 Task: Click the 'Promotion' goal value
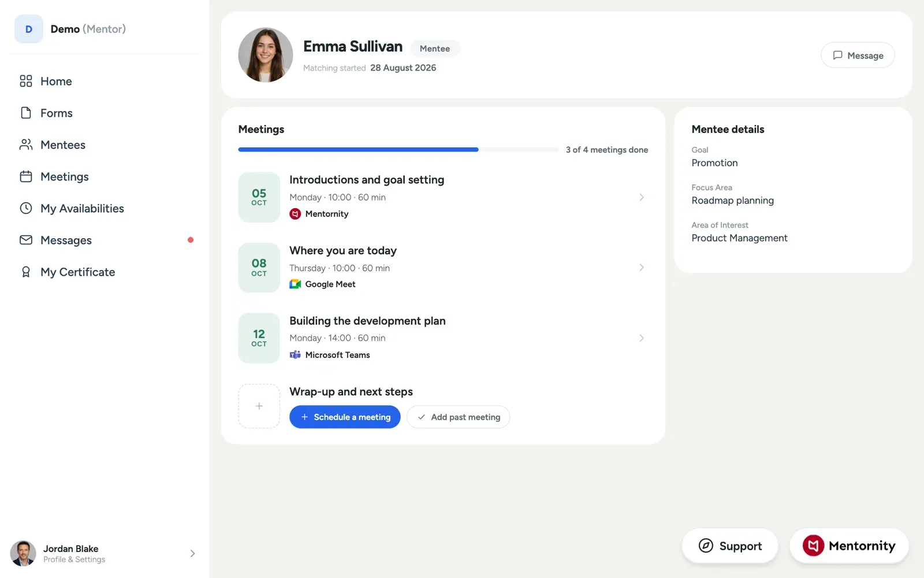(715, 163)
